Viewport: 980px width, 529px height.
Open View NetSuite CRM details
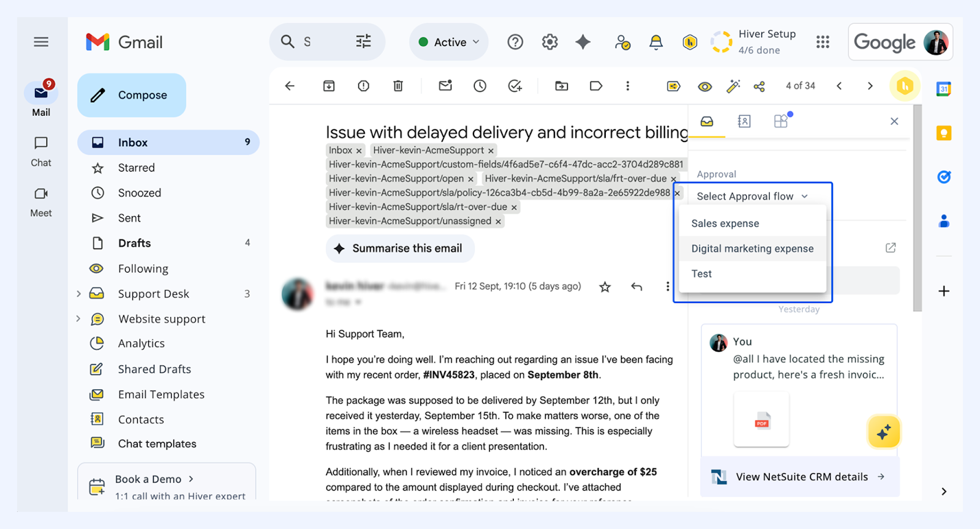pos(800,477)
